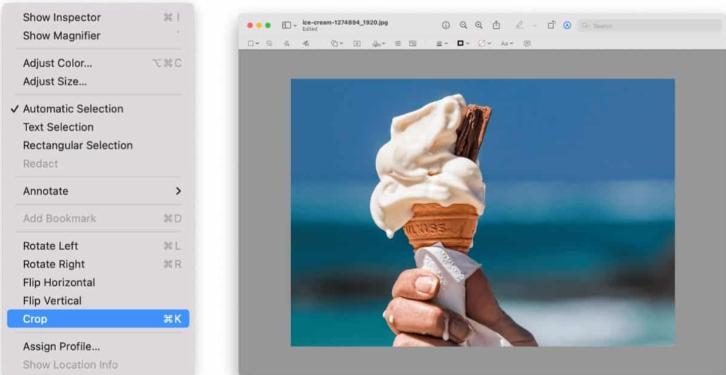
Task: Select the Sketch tool
Action: [x=287, y=44]
